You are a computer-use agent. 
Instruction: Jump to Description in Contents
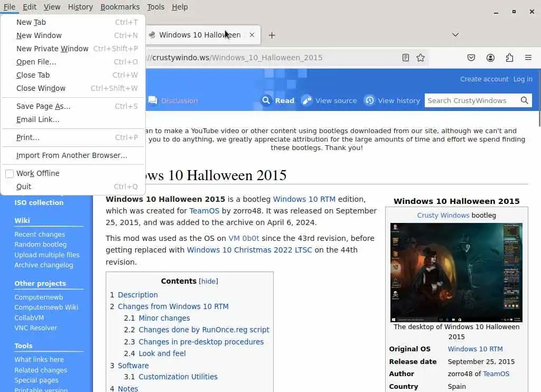click(138, 295)
